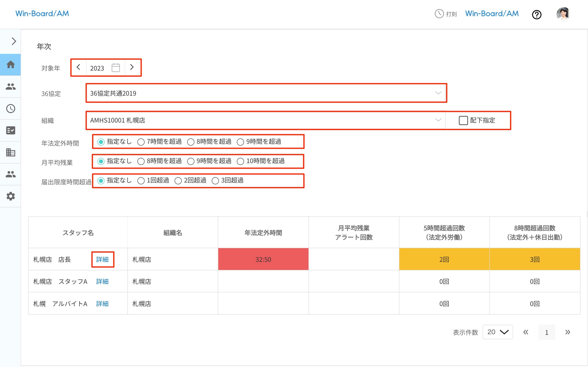This screenshot has height=367, width=588.
Task: Open the settings gear in sidebar
Action: point(10,196)
